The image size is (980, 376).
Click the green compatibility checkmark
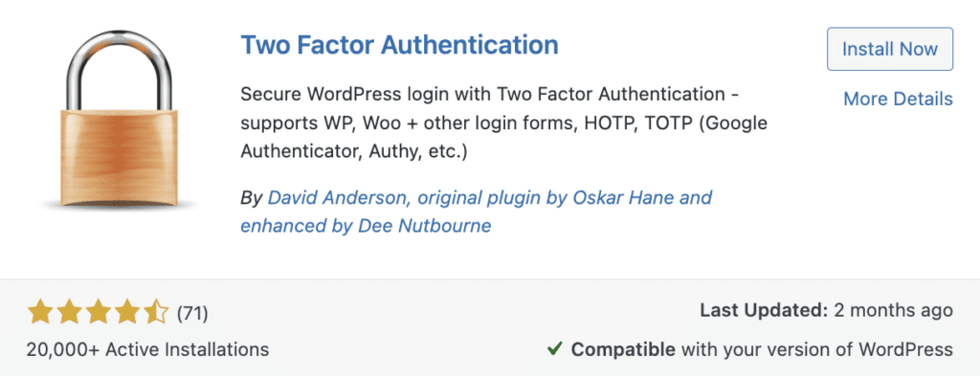pos(554,348)
